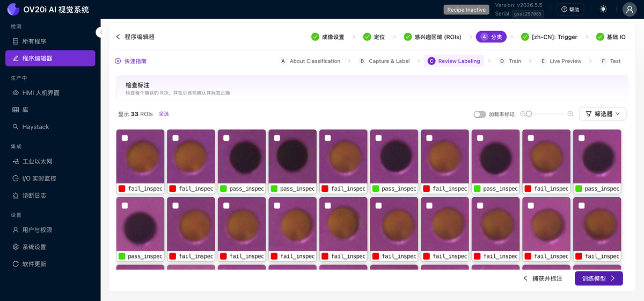Adjust the thumbnail size slider
644x301 pixels.
(545, 114)
